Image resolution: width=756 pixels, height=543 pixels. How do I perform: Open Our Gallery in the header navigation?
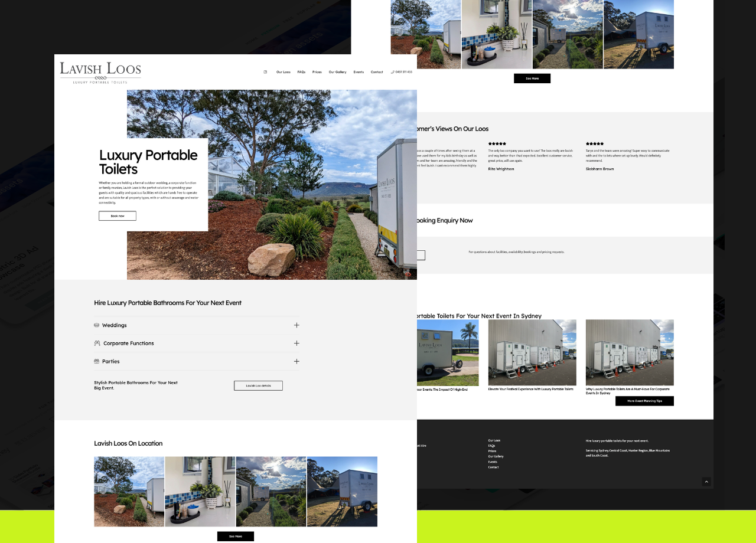tap(337, 72)
